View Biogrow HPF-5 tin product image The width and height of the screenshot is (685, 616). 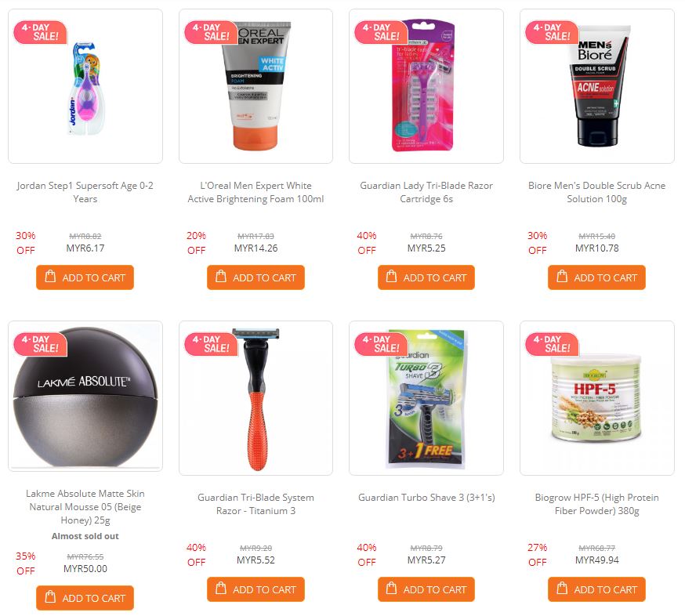596,398
